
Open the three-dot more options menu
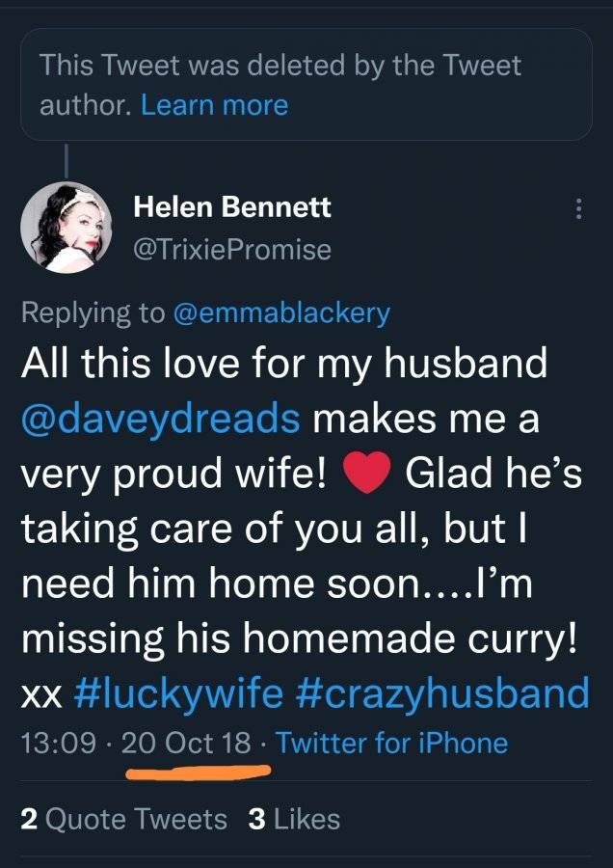578,208
